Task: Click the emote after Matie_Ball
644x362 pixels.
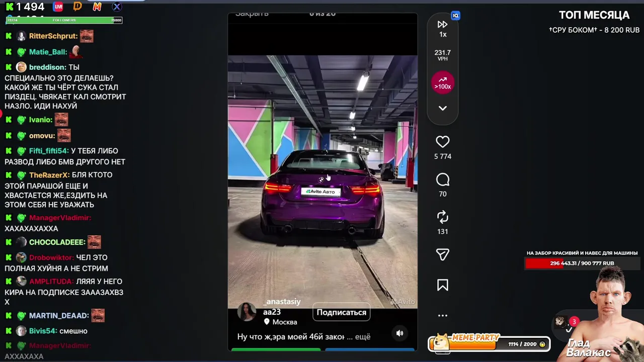Action: pos(76,51)
